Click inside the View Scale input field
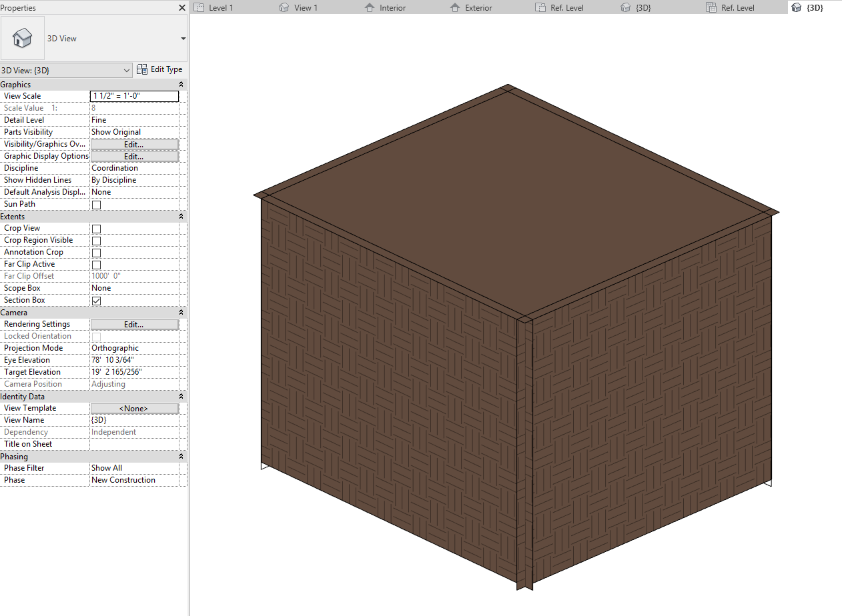842x616 pixels. pos(133,96)
